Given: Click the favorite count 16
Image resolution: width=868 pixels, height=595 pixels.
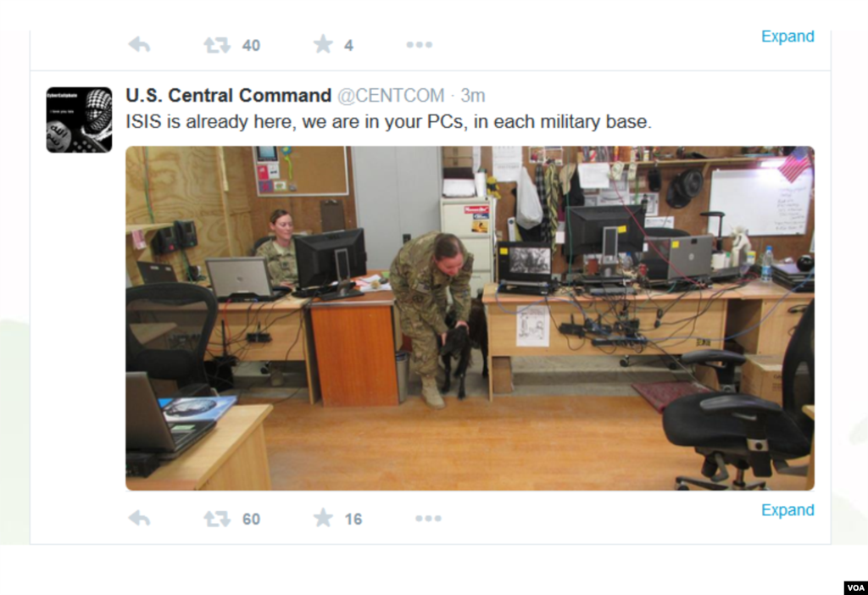Looking at the screenshot, I should (x=353, y=520).
